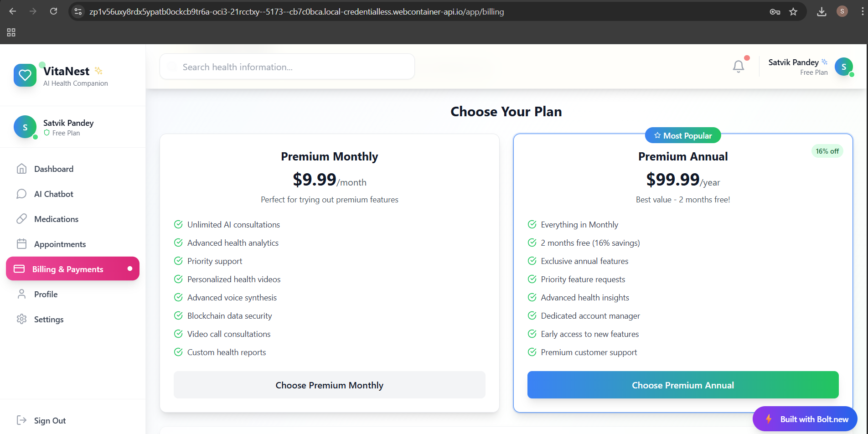The width and height of the screenshot is (868, 434).
Task: Click the sidebar S profile avatar
Action: (25, 127)
